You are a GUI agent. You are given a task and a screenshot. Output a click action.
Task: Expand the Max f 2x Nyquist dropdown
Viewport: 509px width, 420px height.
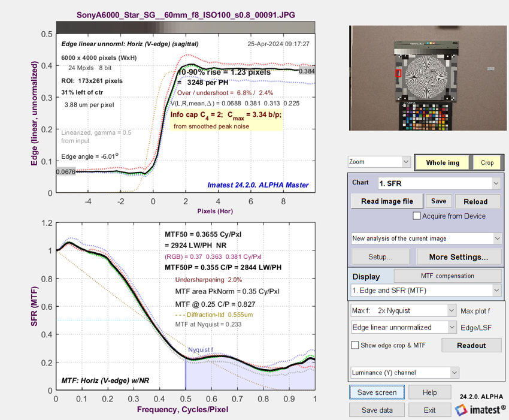pos(404,310)
